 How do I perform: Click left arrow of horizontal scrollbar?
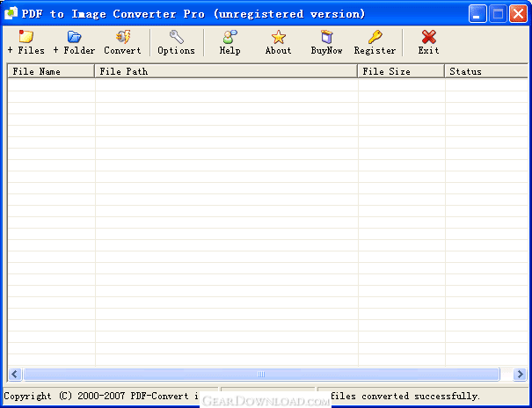coord(15,374)
